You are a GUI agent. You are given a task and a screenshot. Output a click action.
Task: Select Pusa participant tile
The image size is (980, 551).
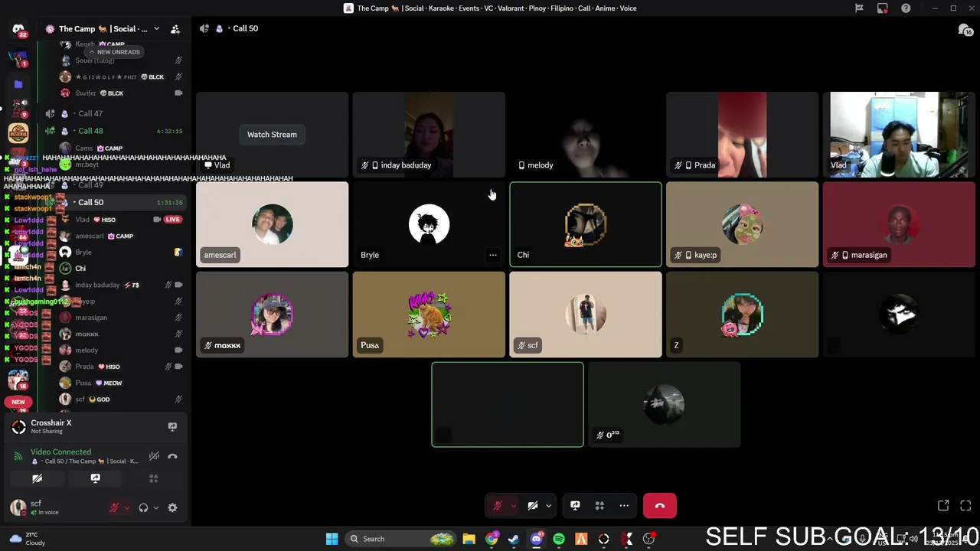click(429, 315)
